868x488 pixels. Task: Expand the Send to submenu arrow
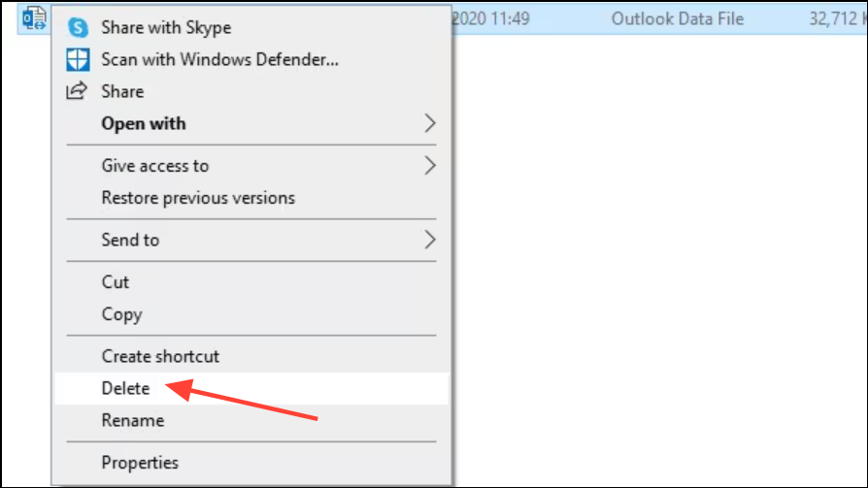[x=429, y=240]
